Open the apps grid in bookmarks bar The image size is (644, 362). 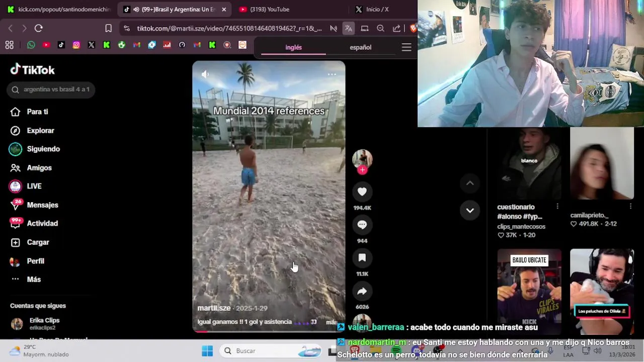pyautogui.click(x=10, y=45)
